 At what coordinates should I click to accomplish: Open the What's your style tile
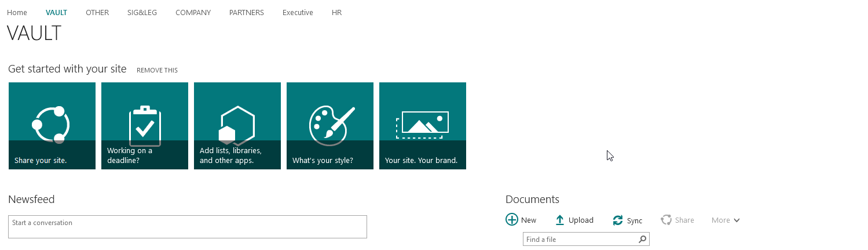point(330,126)
